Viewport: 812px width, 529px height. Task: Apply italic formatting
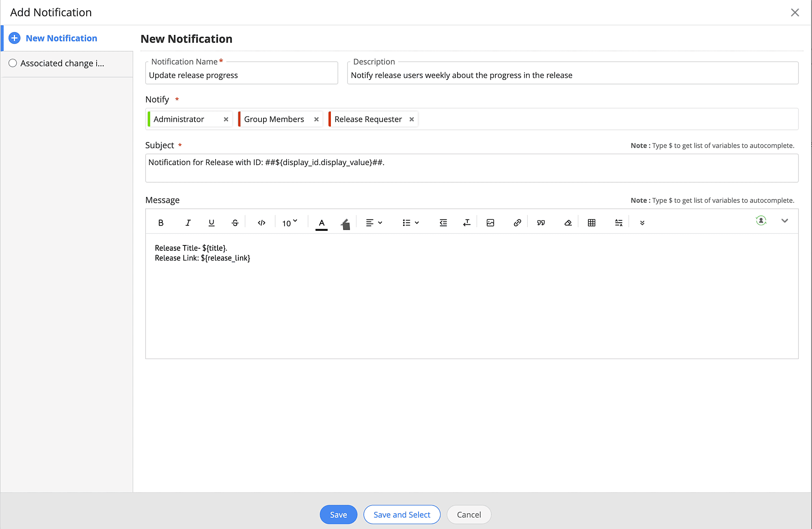pos(188,223)
